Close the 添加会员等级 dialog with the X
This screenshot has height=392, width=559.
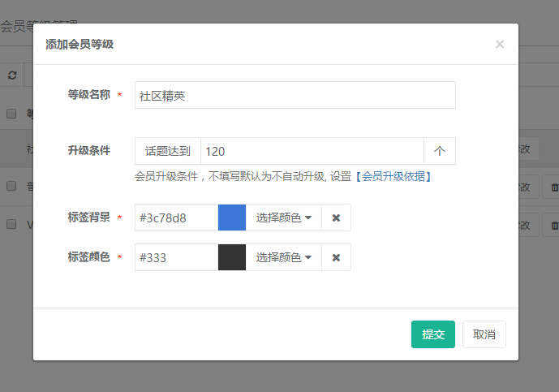tap(500, 45)
